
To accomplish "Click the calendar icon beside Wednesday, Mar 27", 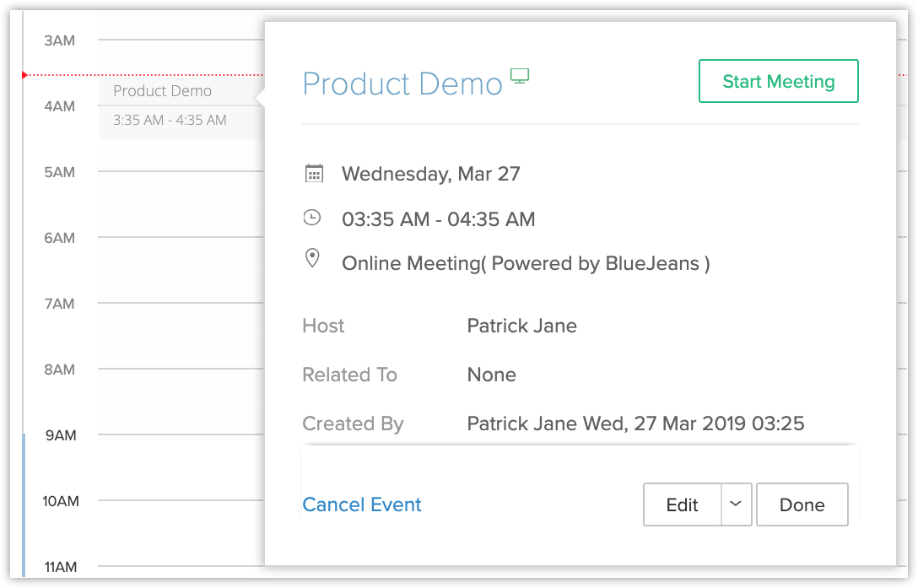I will [x=314, y=173].
